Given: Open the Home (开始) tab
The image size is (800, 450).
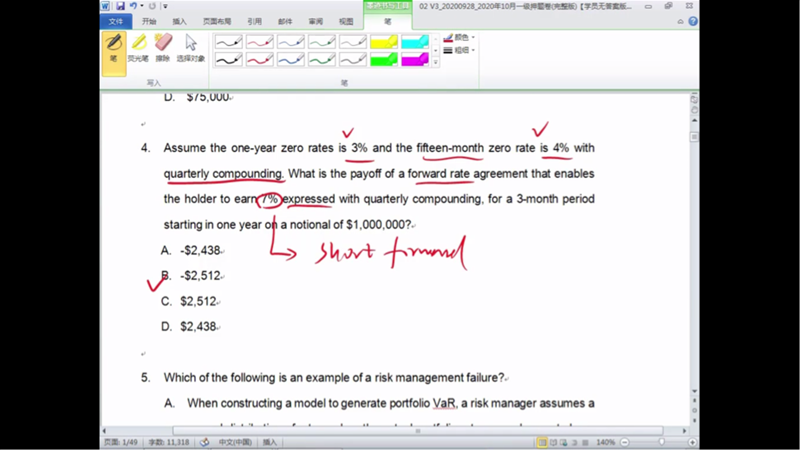Looking at the screenshot, I should [149, 21].
